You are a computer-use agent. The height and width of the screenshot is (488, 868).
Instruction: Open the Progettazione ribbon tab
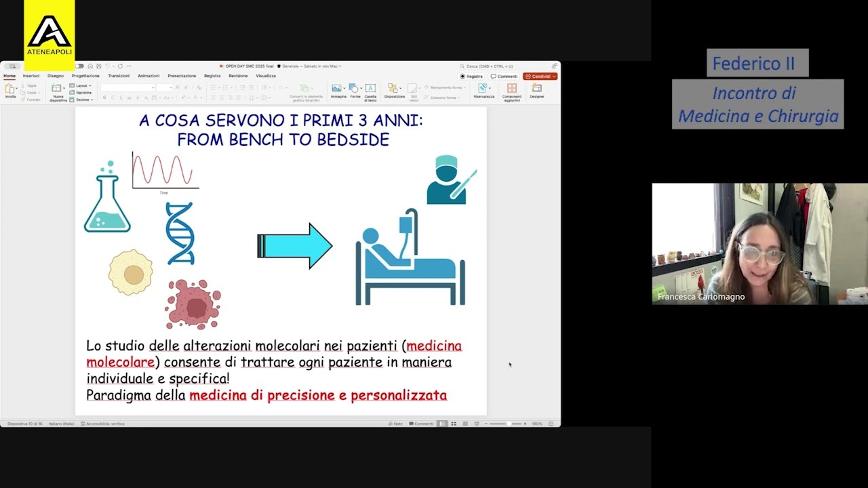point(85,76)
